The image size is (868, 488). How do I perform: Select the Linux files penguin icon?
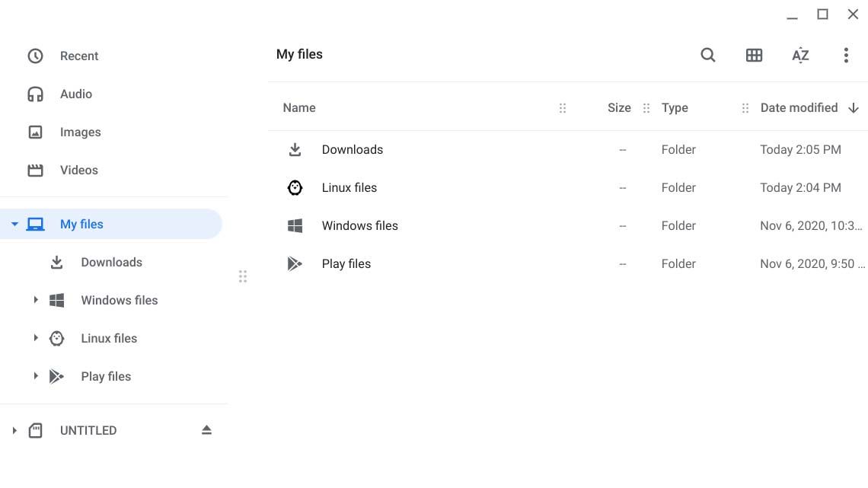[295, 187]
